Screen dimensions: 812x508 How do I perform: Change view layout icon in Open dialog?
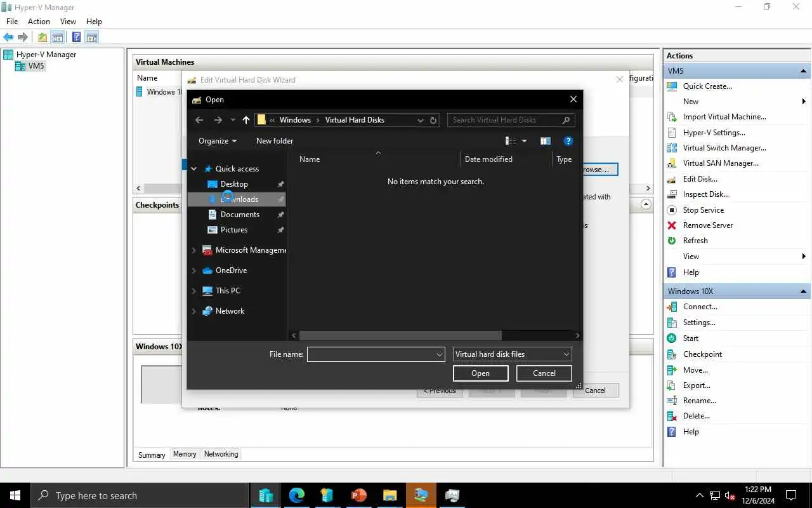click(511, 141)
